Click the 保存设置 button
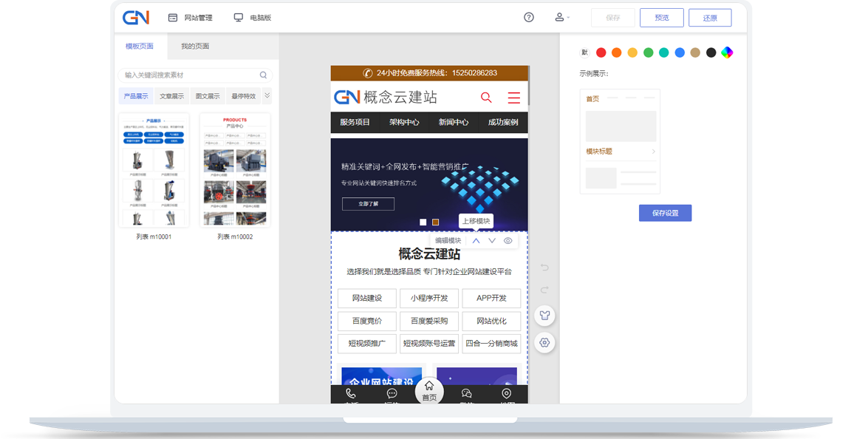The width and height of the screenshot is (868, 439). 665,213
